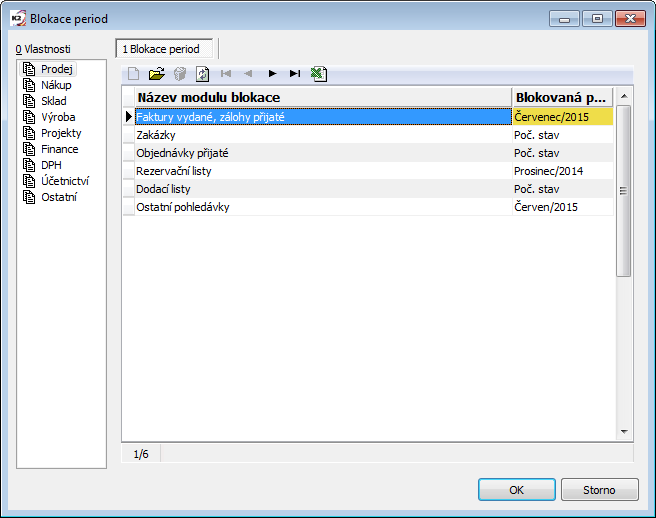Click the delete trash can toolbar icon
The width and height of the screenshot is (656, 518).
pos(180,74)
